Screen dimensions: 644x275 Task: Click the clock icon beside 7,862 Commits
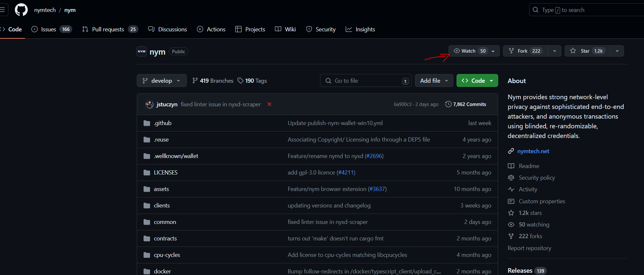(448, 104)
